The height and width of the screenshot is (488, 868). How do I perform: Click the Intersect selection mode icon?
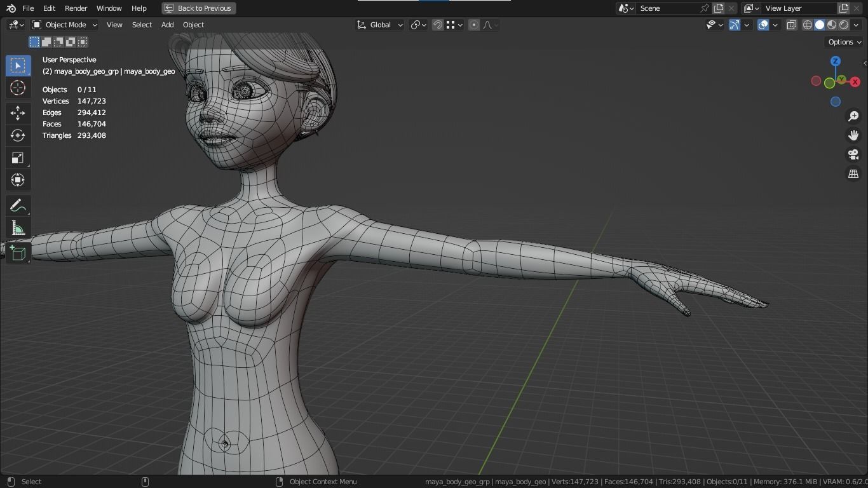click(x=83, y=42)
